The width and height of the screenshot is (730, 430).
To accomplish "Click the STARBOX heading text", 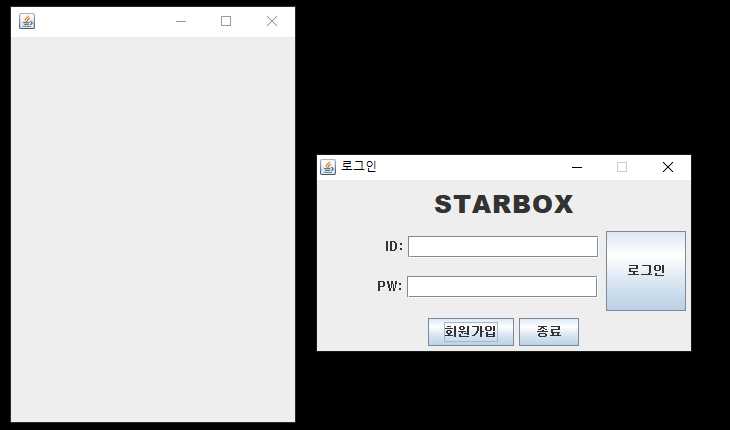I will pos(504,204).
